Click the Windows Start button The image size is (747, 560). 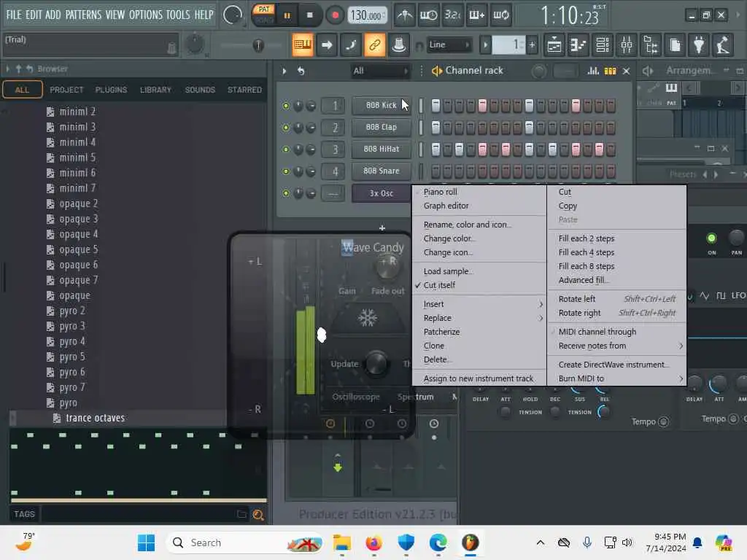pos(146,542)
